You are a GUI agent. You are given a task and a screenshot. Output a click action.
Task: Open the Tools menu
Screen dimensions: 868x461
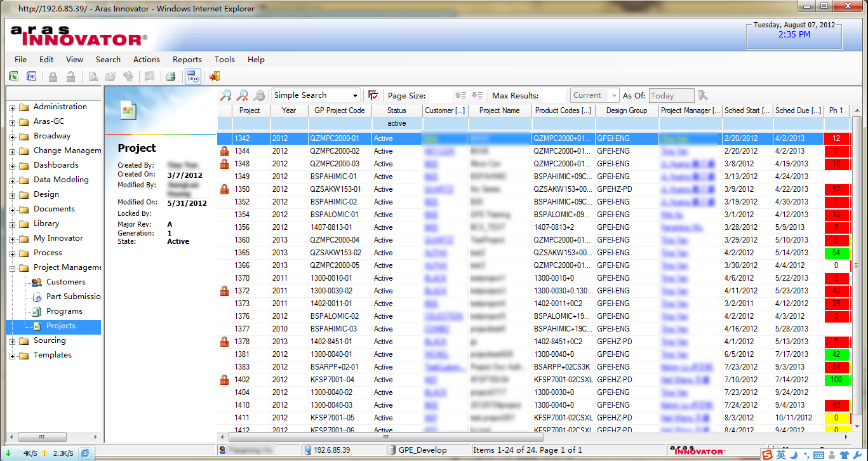[225, 59]
